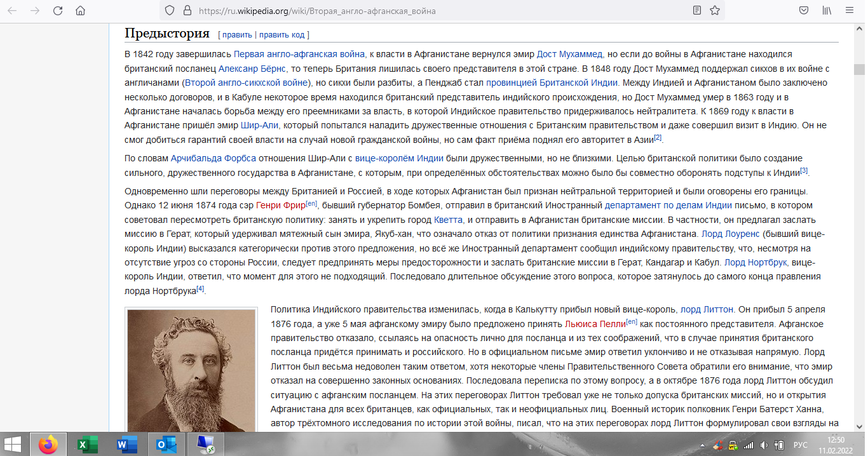Open Excel from taskbar
The image size is (868, 456).
87,445
